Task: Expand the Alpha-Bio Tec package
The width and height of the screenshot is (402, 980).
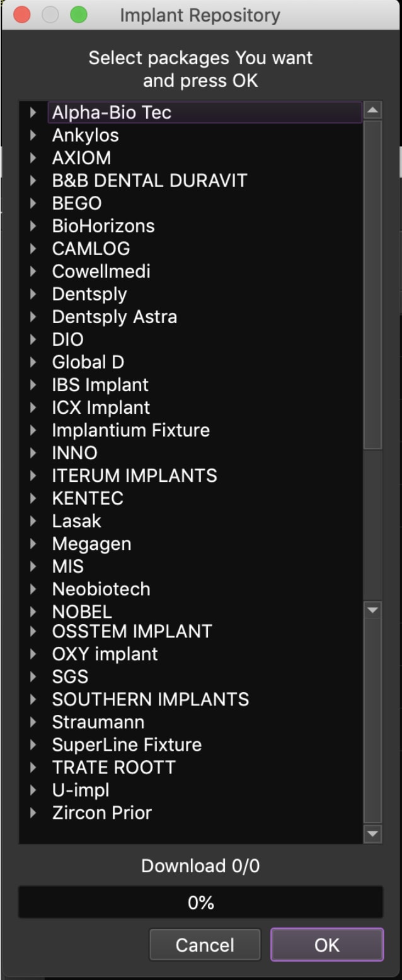Action: click(x=33, y=113)
